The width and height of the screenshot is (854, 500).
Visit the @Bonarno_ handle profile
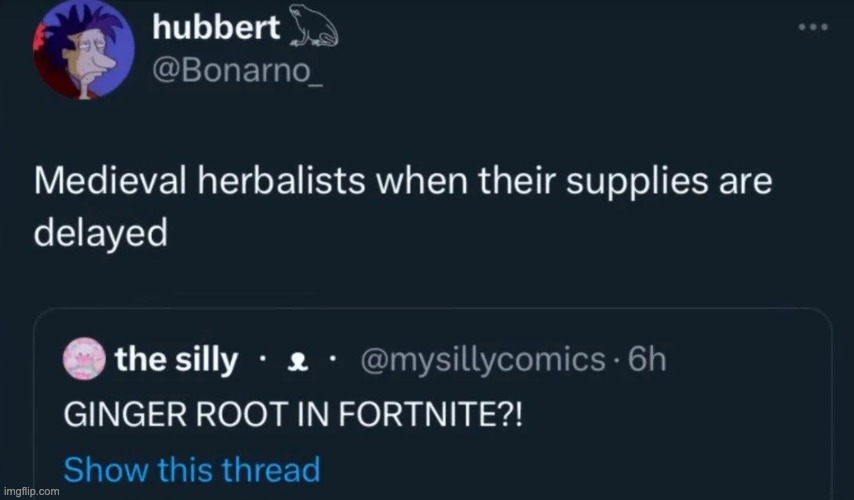[224, 73]
